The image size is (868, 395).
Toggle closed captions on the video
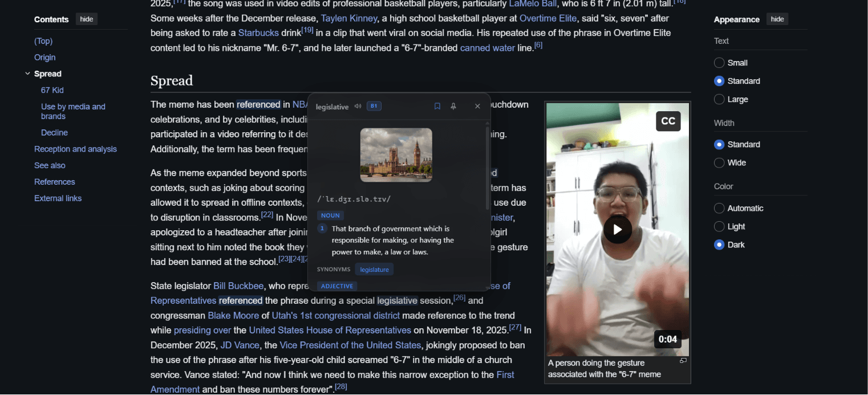click(x=668, y=121)
